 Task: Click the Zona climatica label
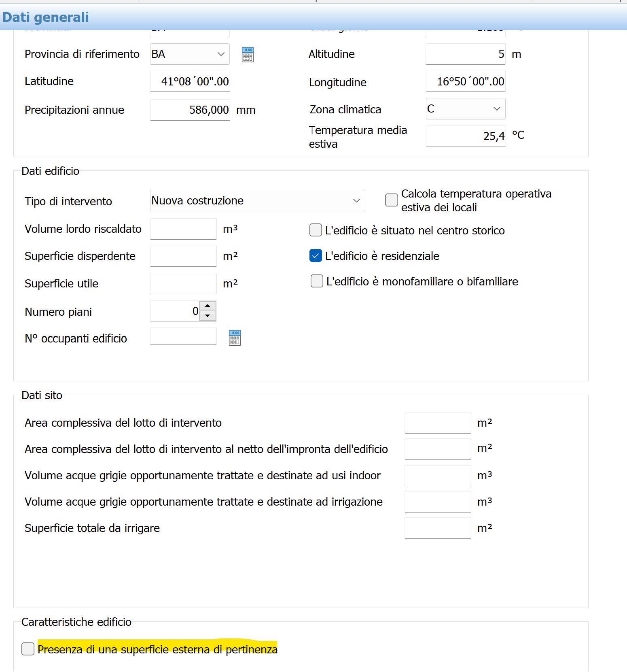[345, 109]
